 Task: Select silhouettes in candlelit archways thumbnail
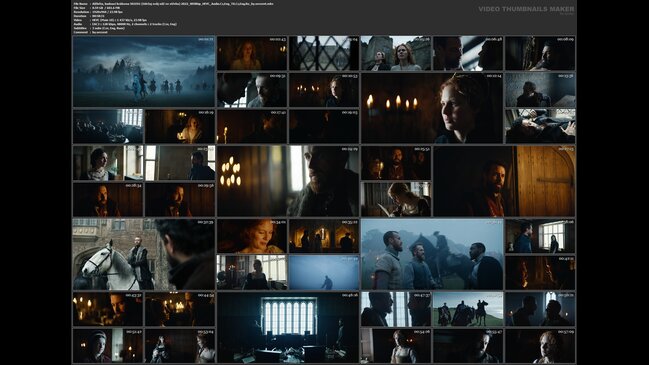(324, 236)
